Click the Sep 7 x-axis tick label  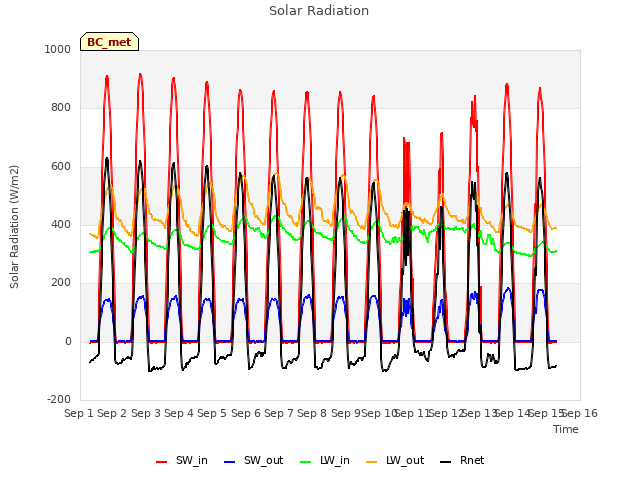coord(279,413)
